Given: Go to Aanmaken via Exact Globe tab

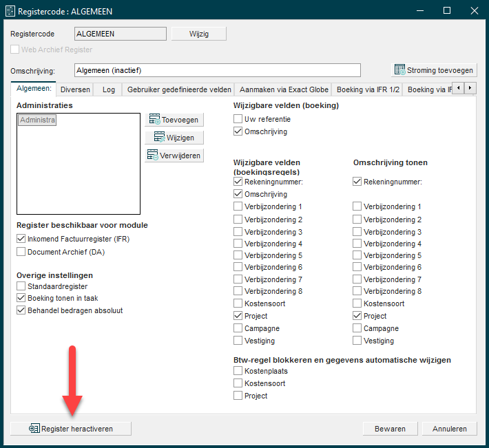Looking at the screenshot, I should click(284, 89).
